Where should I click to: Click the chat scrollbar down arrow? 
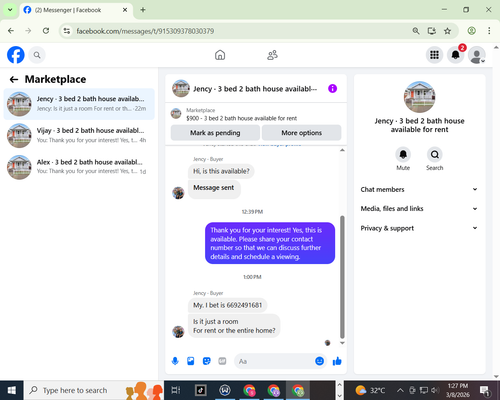[x=342, y=343]
